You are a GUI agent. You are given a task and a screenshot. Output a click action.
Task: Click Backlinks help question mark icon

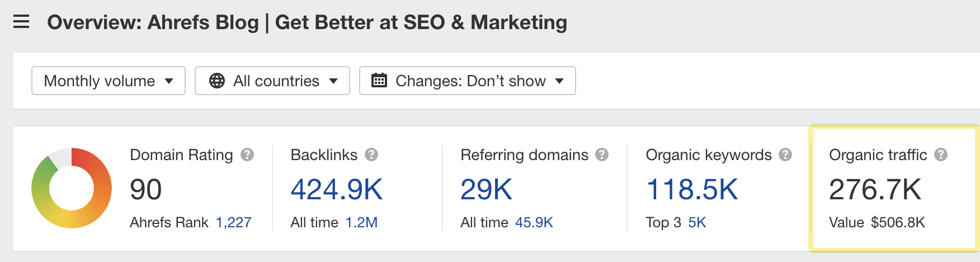tap(371, 155)
